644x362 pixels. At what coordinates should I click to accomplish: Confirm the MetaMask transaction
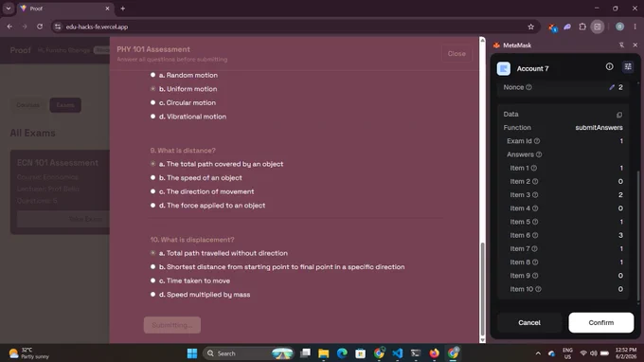(x=600, y=322)
